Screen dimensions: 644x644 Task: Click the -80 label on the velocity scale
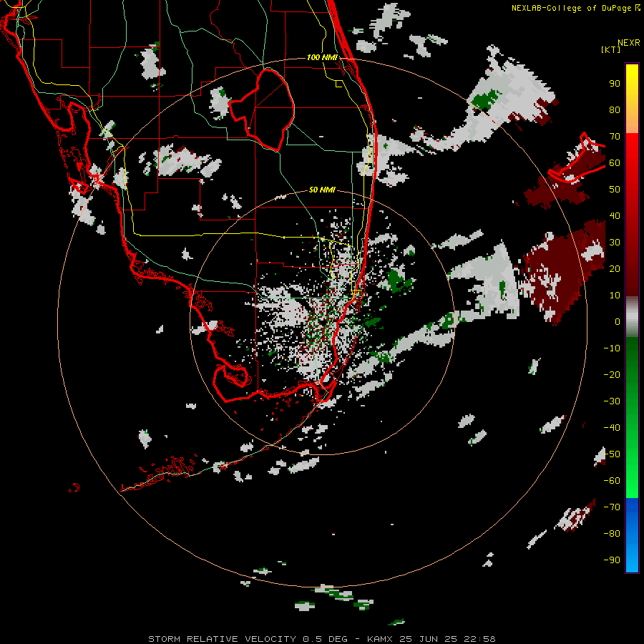(x=612, y=534)
